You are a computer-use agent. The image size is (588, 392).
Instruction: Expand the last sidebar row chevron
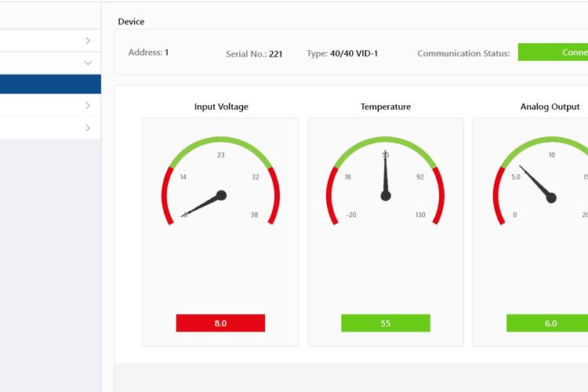click(88, 128)
